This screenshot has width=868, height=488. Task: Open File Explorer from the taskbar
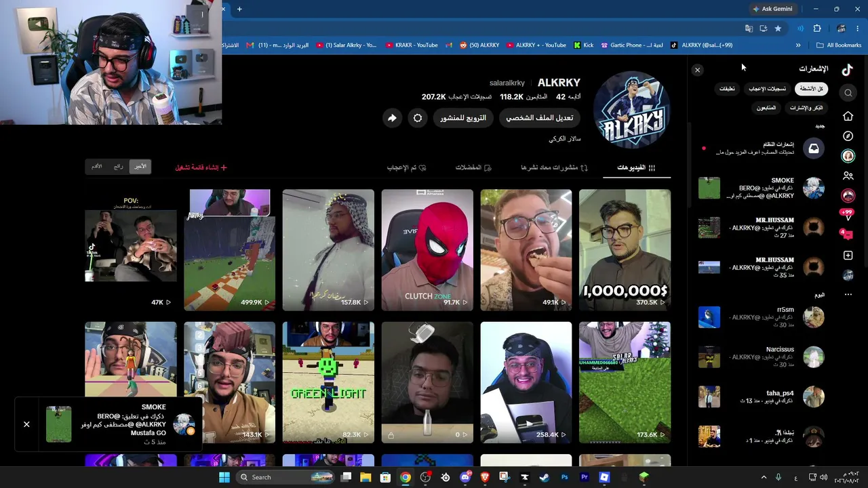coord(366,477)
